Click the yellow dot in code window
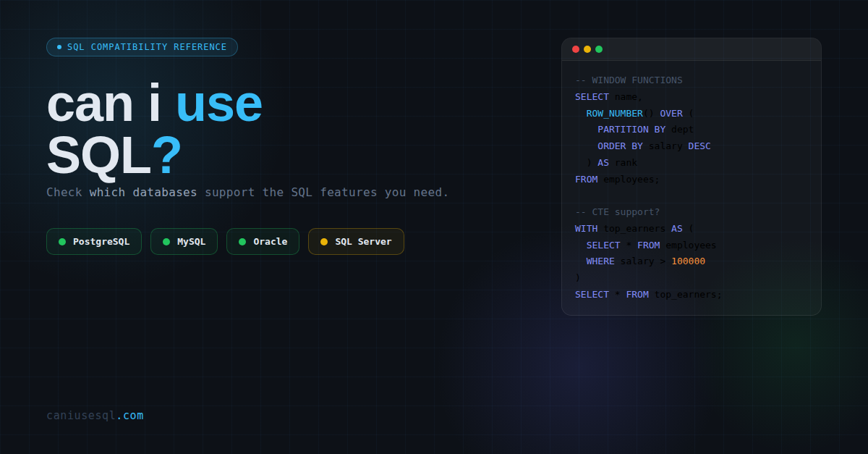The width and height of the screenshot is (868, 454). click(587, 49)
